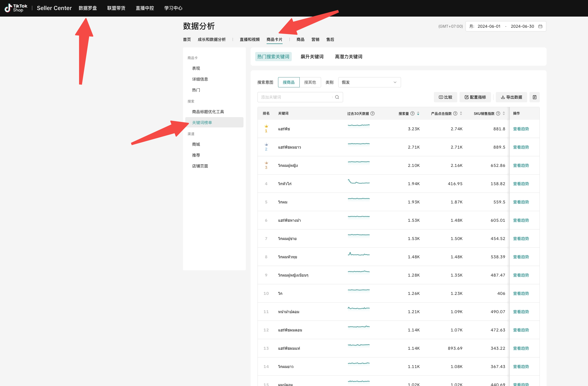The height and width of the screenshot is (386, 588).
Task: Select 搜其他 search intent option
Action: [x=310, y=82]
